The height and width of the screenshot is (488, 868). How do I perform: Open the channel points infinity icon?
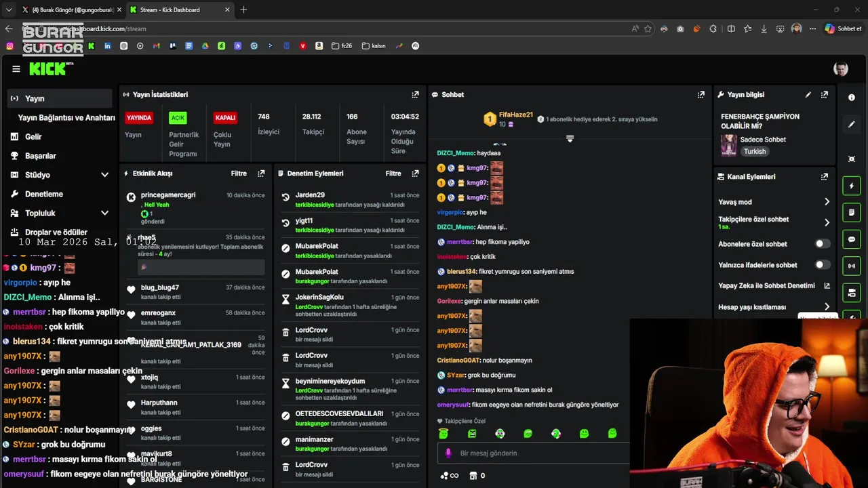(x=449, y=476)
